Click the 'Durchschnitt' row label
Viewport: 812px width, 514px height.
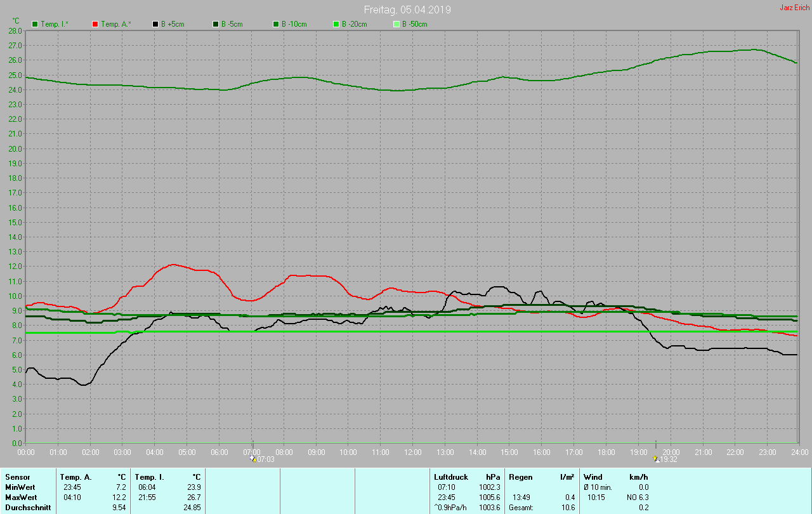28,507
